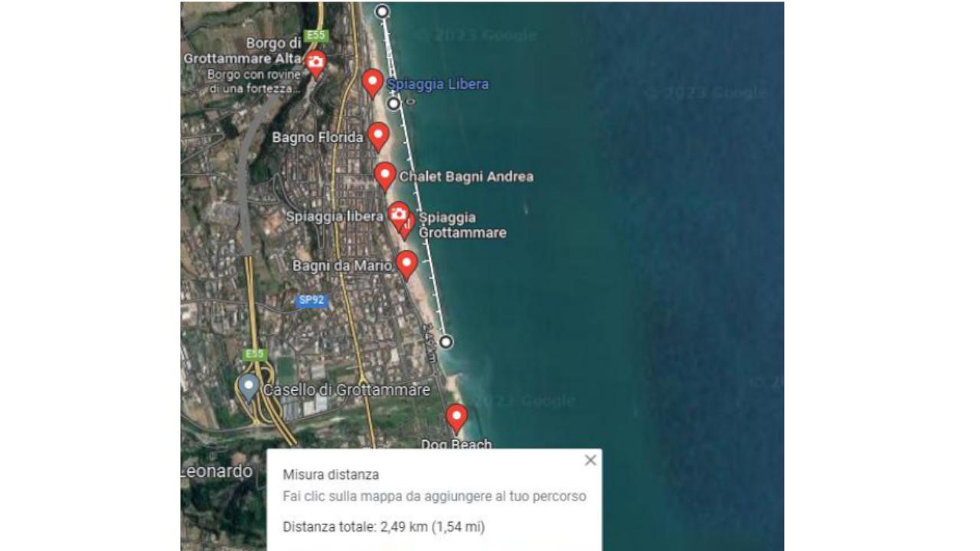This screenshot has width=980, height=551.
Task: Click the Spiaggia Libera blue label
Action: (x=437, y=84)
